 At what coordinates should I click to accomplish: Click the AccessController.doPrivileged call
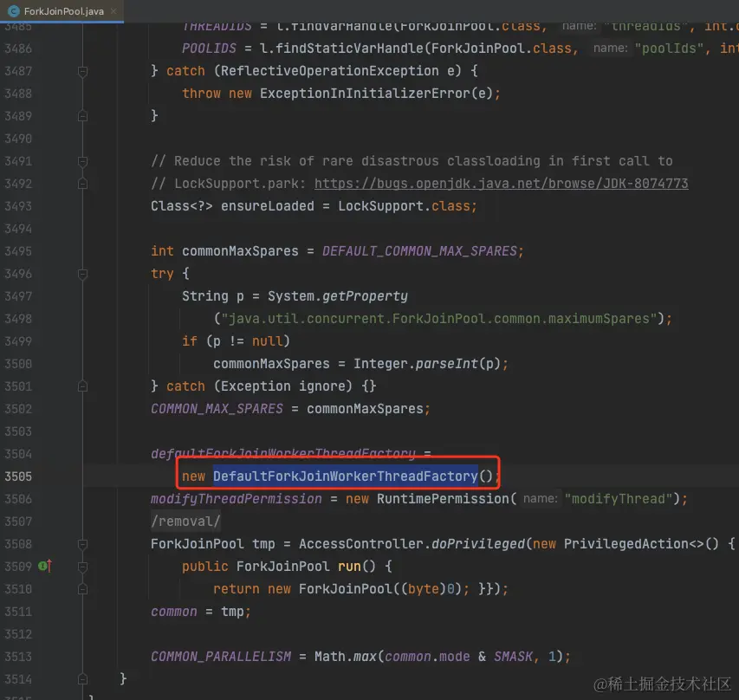412,543
